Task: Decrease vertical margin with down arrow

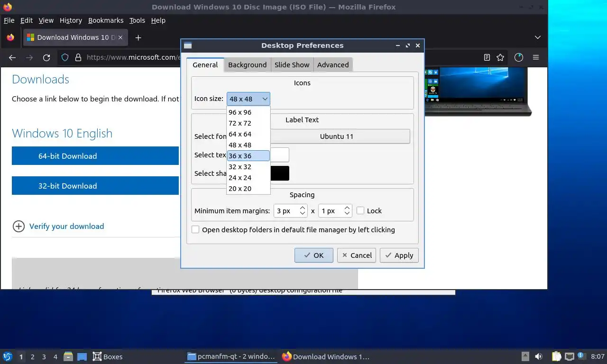Action: pos(347,214)
